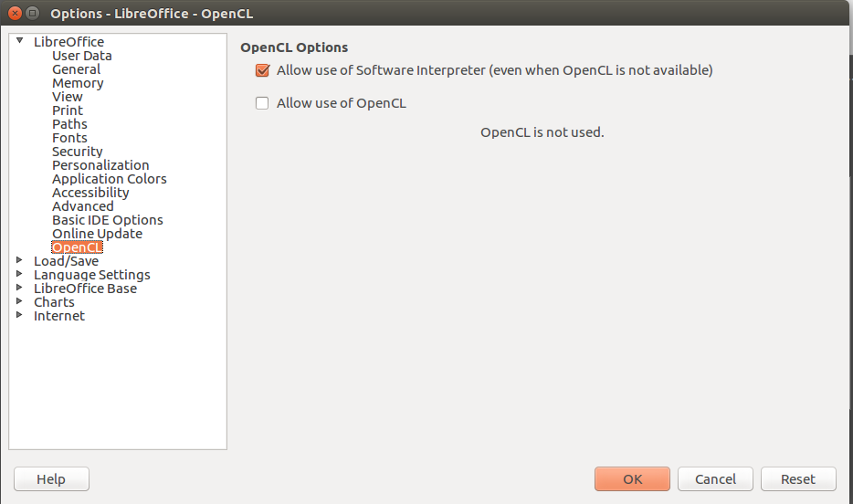Open Basic IDE Options page
The height and width of the screenshot is (504, 853).
[108, 220]
